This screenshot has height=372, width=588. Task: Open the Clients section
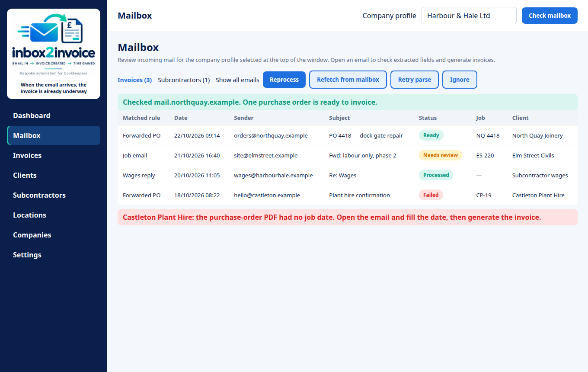[x=54, y=175]
